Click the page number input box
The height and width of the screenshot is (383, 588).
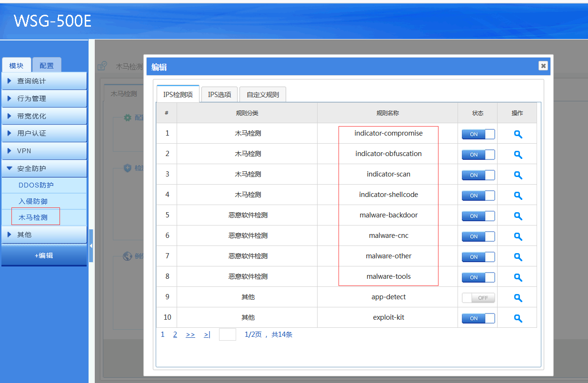point(228,334)
